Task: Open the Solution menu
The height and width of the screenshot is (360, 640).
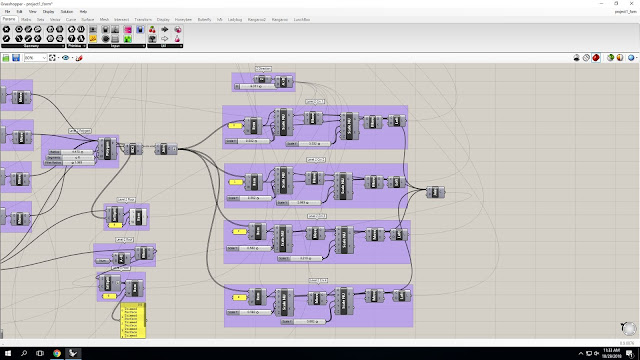Action: pyautogui.click(x=67, y=12)
